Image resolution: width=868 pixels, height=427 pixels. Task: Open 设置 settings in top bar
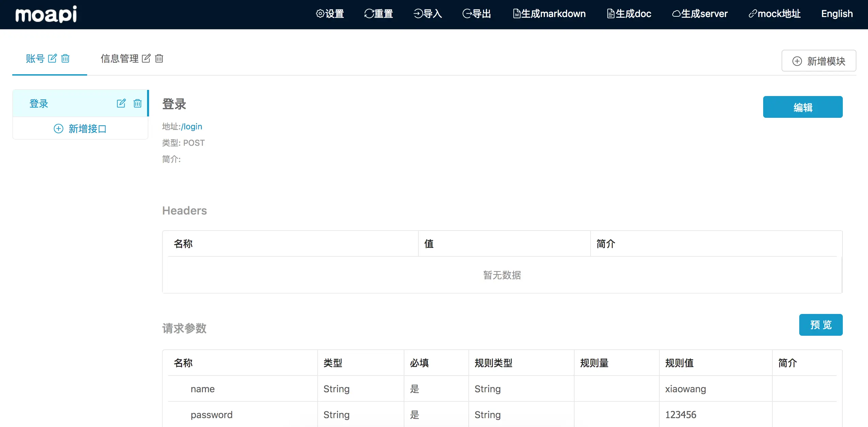coord(330,14)
